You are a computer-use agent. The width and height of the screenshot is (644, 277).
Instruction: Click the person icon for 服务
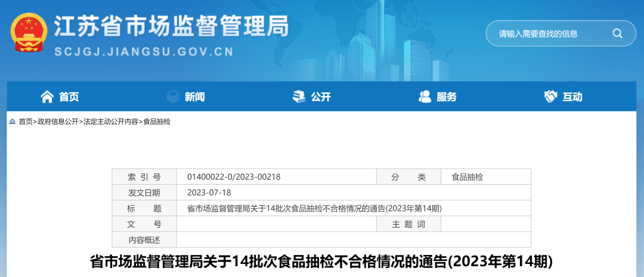click(425, 97)
